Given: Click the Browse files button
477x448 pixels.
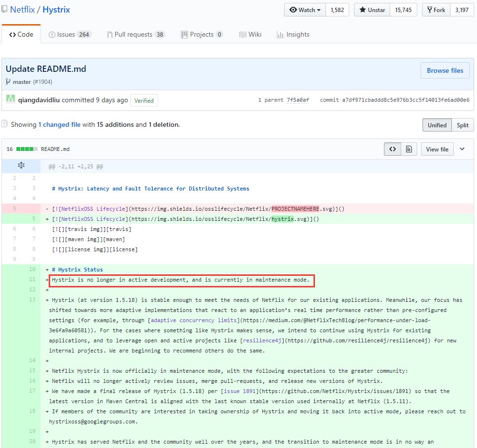Looking at the screenshot, I should pos(445,70).
